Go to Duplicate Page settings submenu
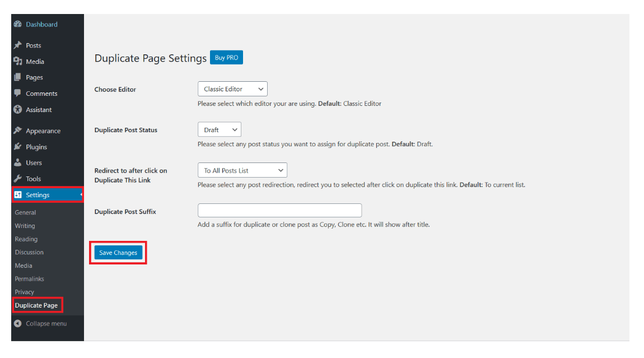This screenshot has height=358, width=644. click(36, 305)
